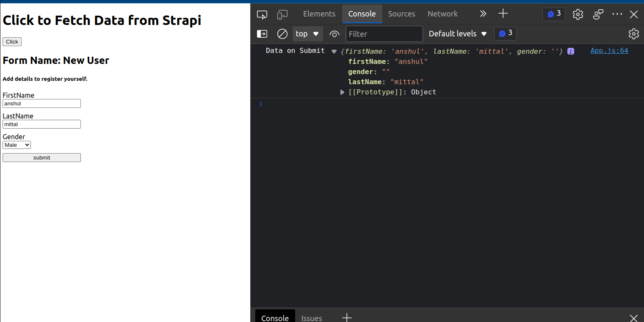This screenshot has width=644, height=322.
Task: Open the top frame context dropdown
Action: tap(307, 34)
